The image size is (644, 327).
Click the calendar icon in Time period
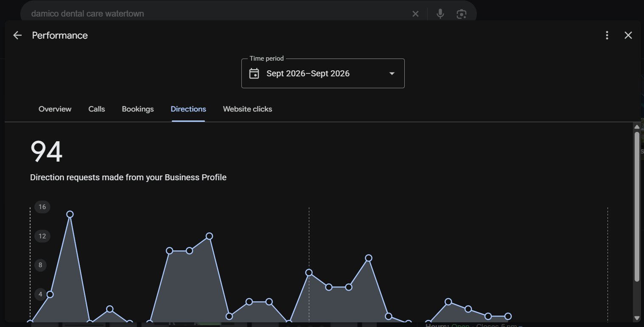(x=254, y=73)
